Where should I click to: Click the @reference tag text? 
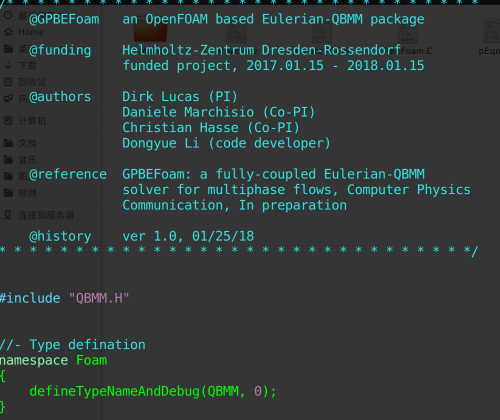click(x=68, y=174)
